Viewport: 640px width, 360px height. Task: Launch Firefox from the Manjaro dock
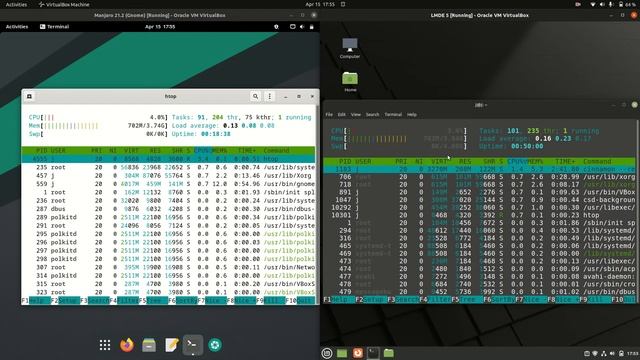[x=127, y=345]
